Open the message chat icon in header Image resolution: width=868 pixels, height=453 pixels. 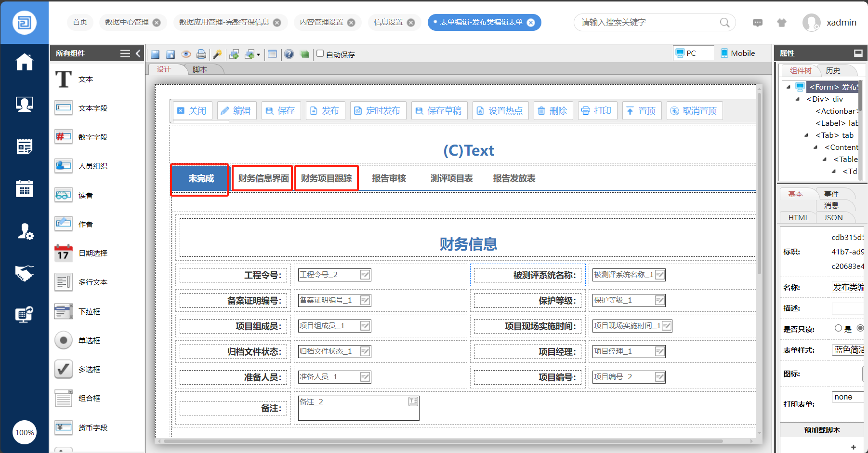tap(758, 23)
